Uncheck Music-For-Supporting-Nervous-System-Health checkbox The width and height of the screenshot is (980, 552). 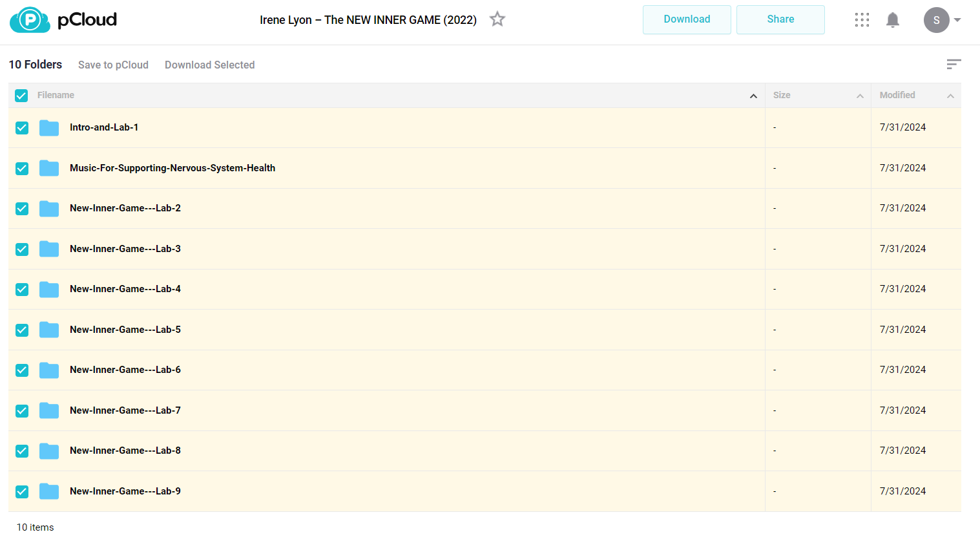pyautogui.click(x=22, y=168)
